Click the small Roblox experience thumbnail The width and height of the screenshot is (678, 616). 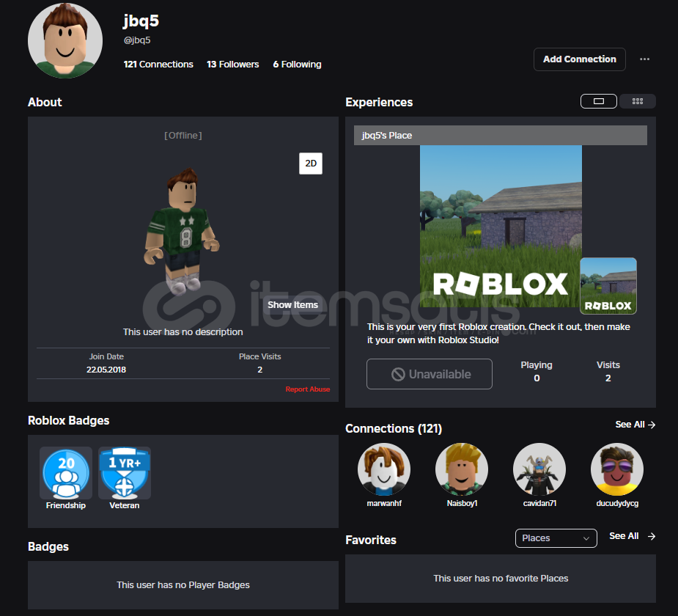[x=608, y=286]
